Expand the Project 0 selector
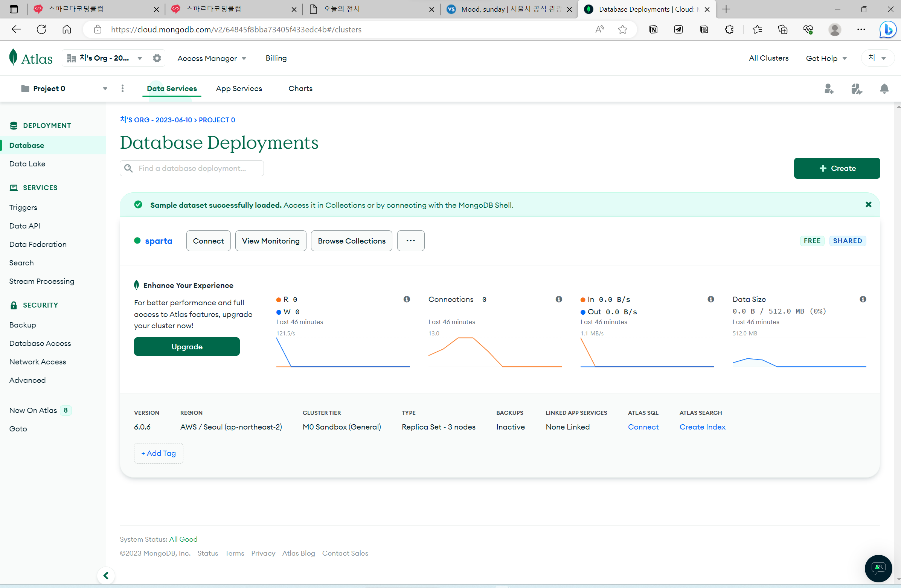Image resolution: width=901 pixels, height=588 pixels. coord(64,88)
